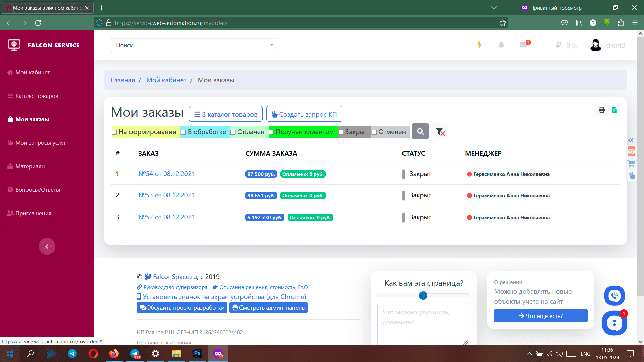The image size is (644, 362).
Task: Click the clear filter icon
Action: click(x=440, y=132)
